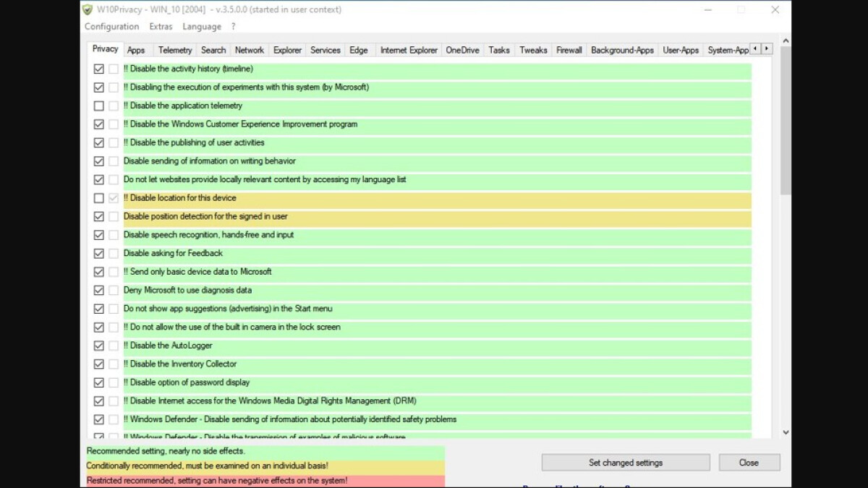Open the Configuration menu
Screen dimensions: 868x488
111,27
